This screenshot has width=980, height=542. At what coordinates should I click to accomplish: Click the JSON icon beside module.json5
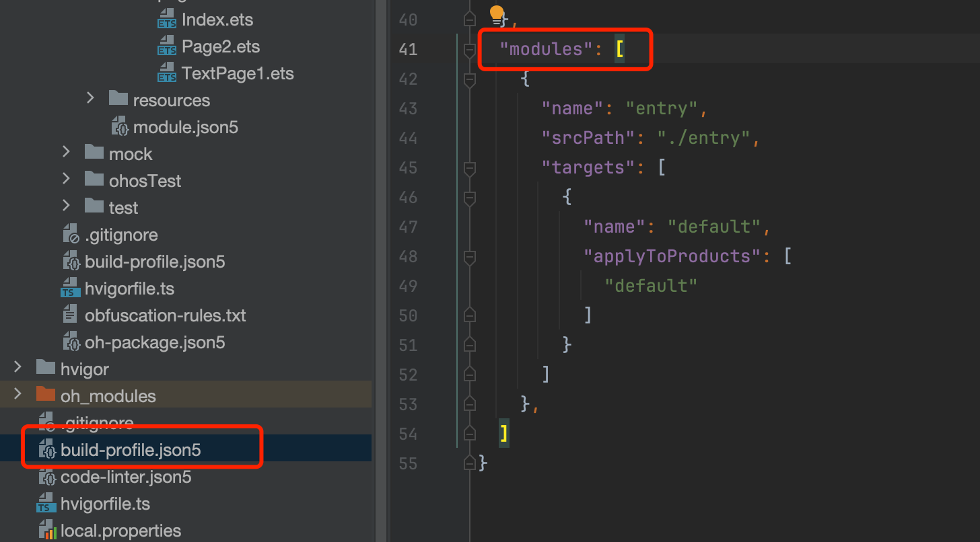coord(120,128)
